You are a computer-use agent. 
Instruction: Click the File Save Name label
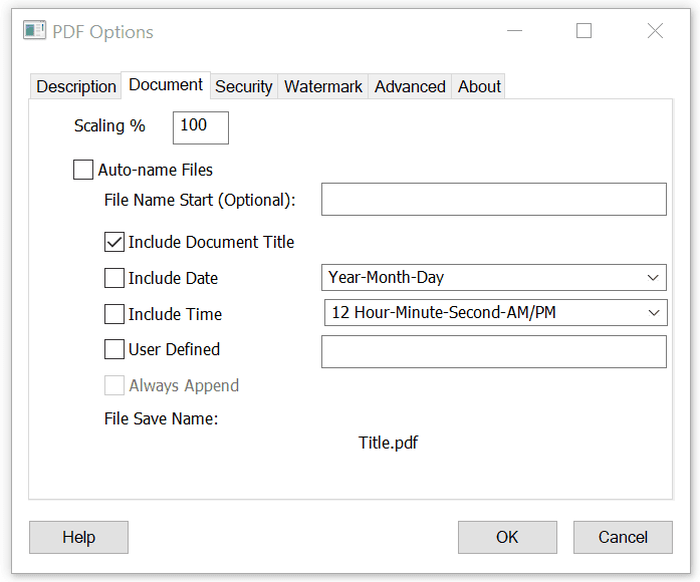[161, 419]
